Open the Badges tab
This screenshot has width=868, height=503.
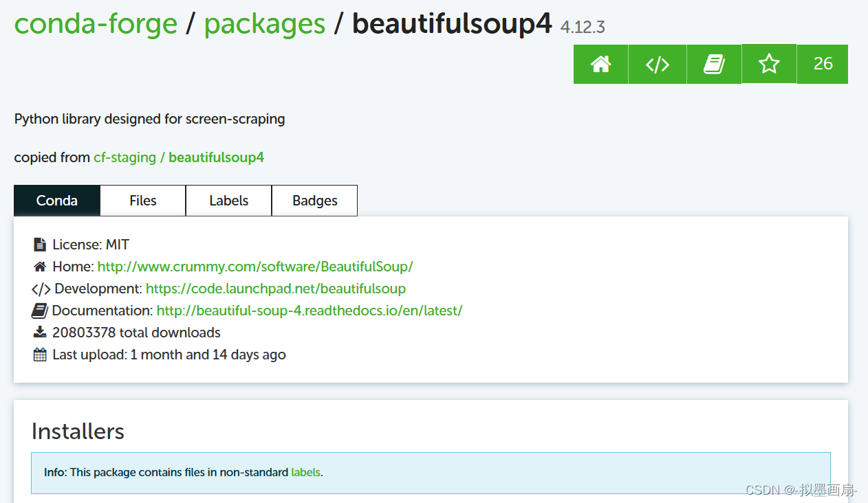tap(315, 201)
